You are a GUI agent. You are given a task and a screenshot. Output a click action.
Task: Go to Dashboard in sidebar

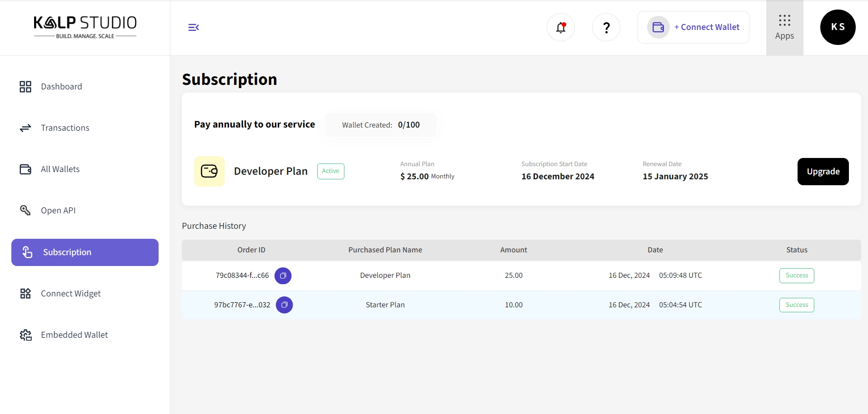pos(61,87)
